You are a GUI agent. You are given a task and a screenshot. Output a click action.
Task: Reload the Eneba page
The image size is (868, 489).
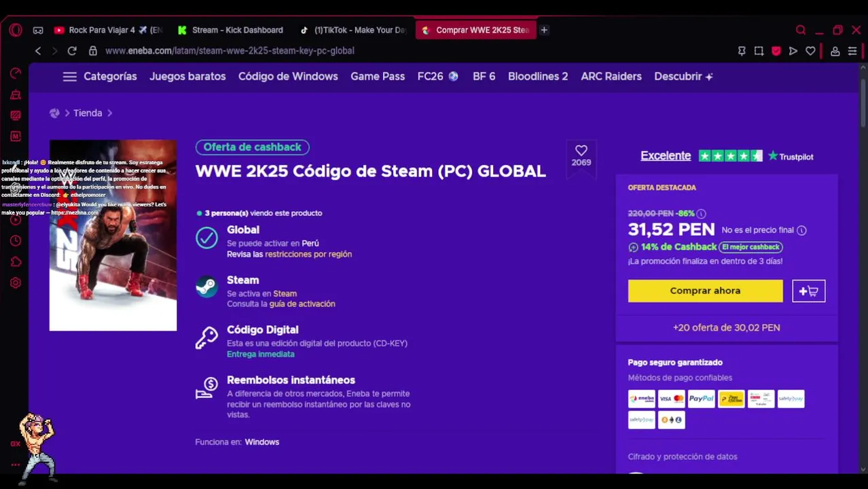72,51
